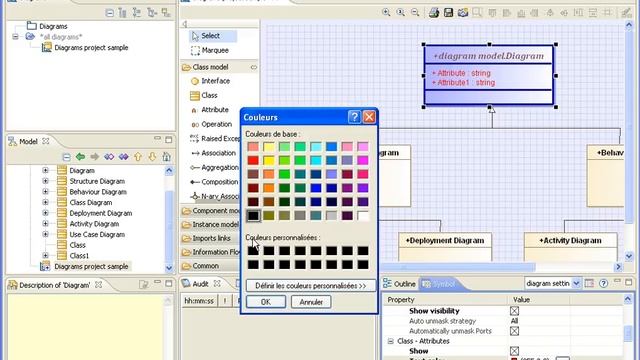Screen dimensions: 640x360
Task: Open the Class model palette drawer
Action: [219, 67]
